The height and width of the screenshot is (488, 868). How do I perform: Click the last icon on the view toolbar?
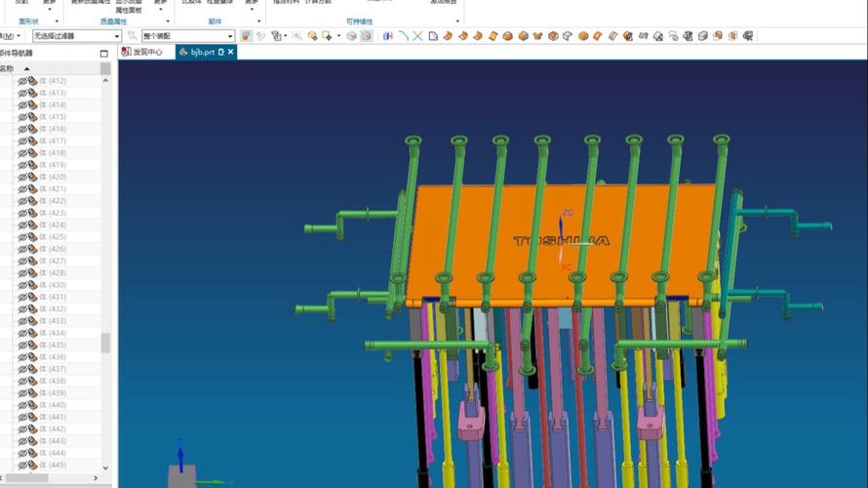748,36
